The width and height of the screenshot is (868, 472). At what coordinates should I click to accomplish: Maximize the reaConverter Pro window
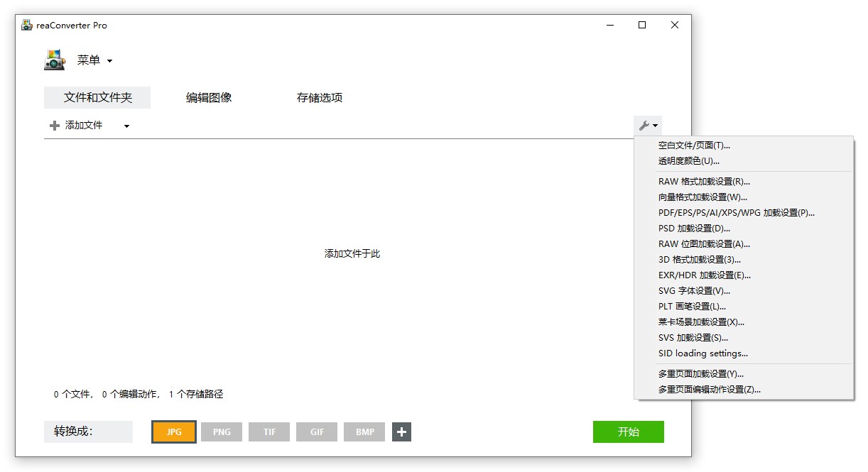click(x=642, y=25)
